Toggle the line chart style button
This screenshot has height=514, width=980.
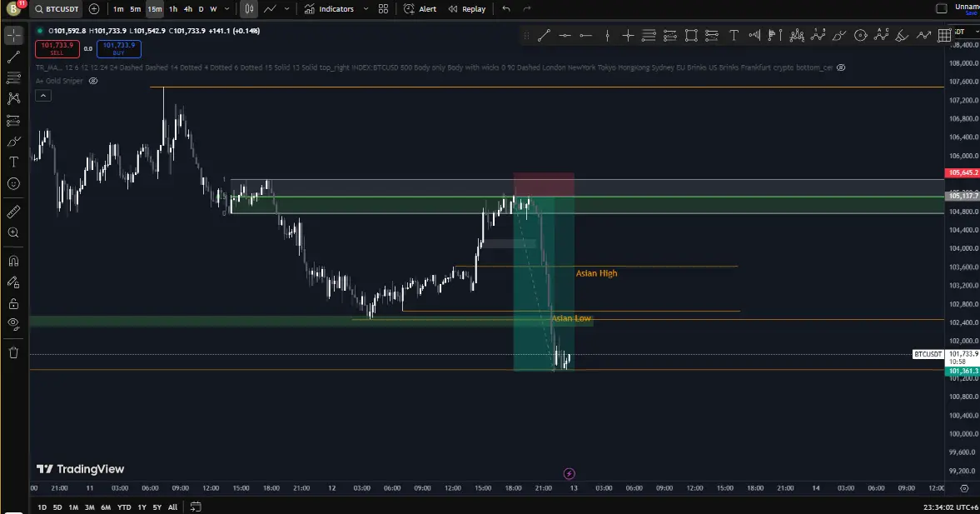pos(270,9)
